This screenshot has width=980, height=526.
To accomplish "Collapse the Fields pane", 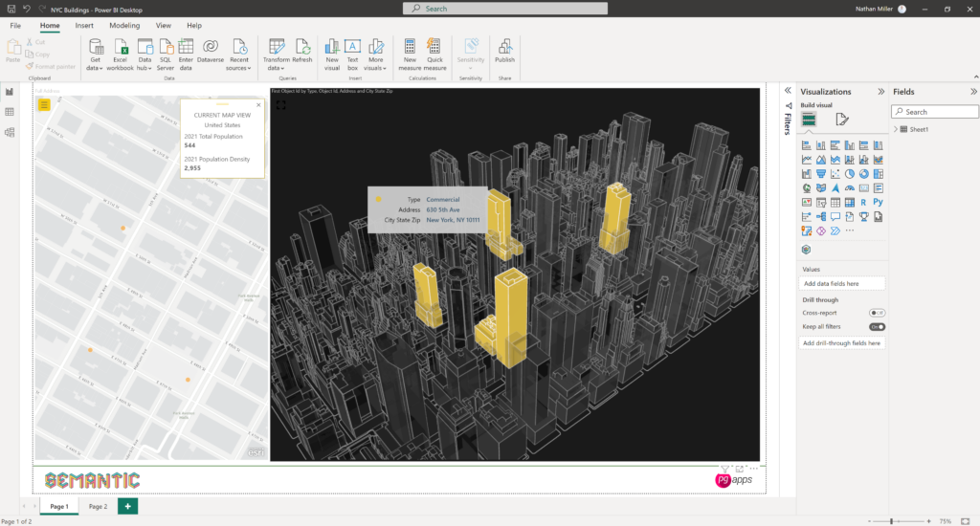I will 973,92.
